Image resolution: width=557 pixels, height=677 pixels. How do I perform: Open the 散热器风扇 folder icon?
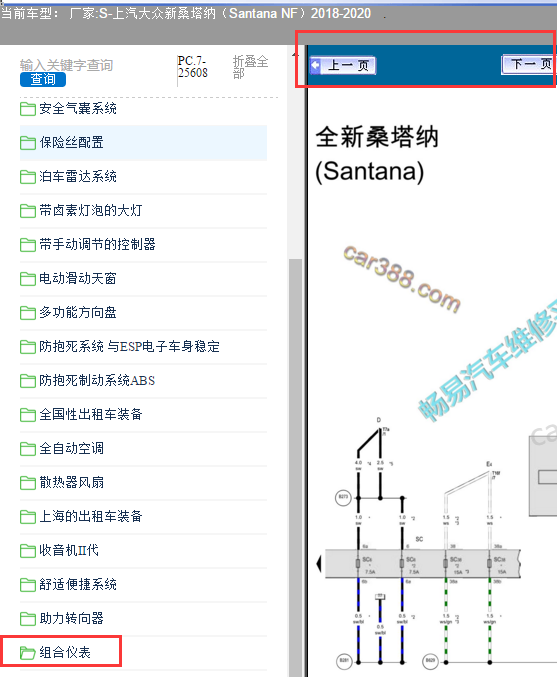tap(28, 483)
